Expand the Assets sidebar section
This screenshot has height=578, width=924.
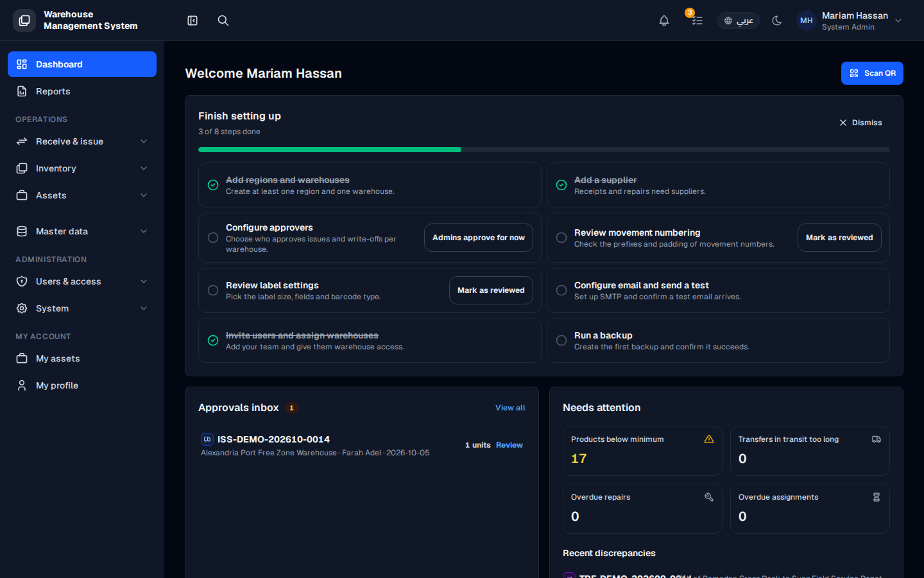[x=82, y=195]
